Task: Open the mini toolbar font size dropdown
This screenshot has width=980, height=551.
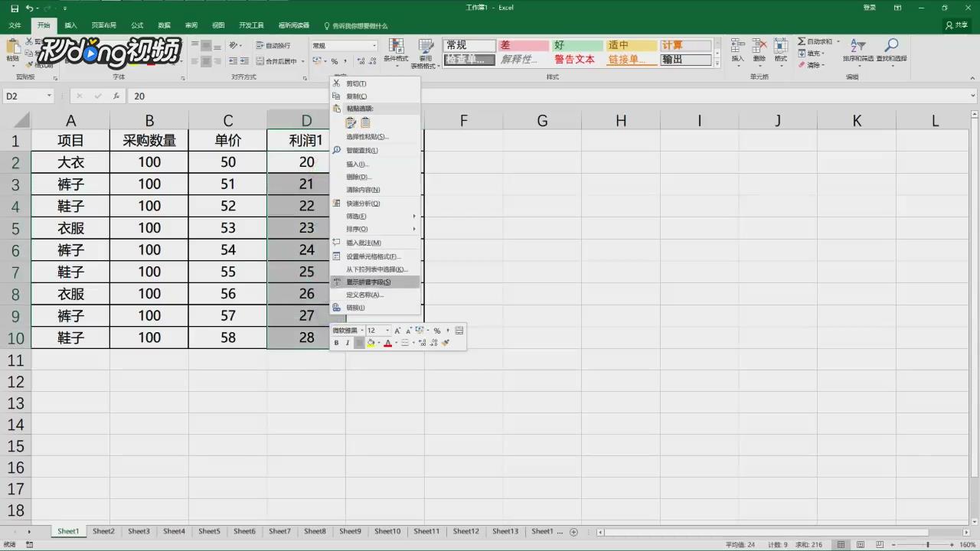Action: tap(388, 331)
